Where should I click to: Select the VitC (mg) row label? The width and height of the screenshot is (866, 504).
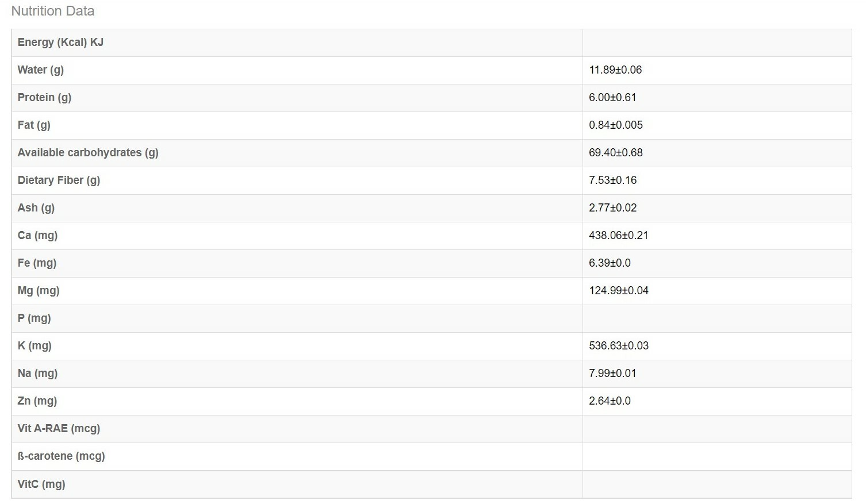(41, 484)
